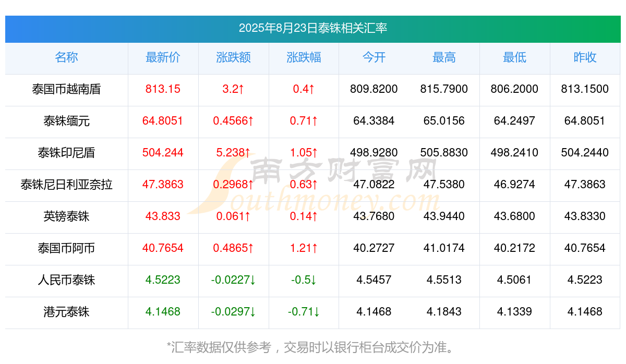Select opening value 498.9280
Screen dimensions: 626x364
click(374, 153)
